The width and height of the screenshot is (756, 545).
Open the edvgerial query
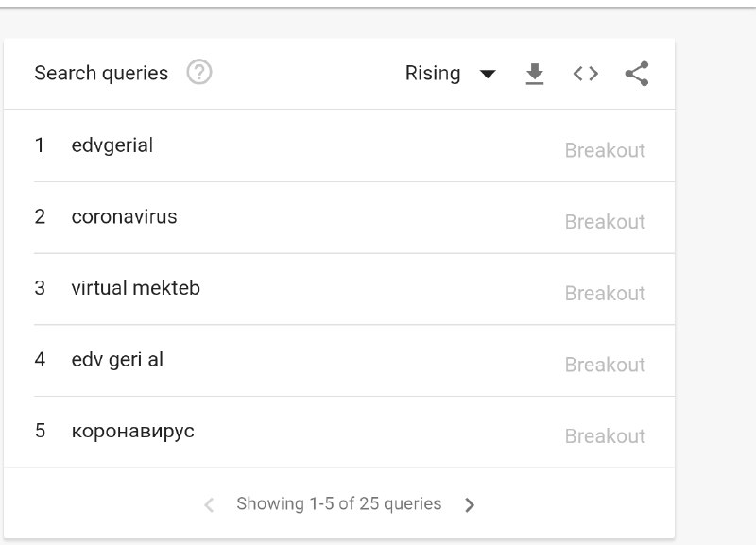[112, 145]
